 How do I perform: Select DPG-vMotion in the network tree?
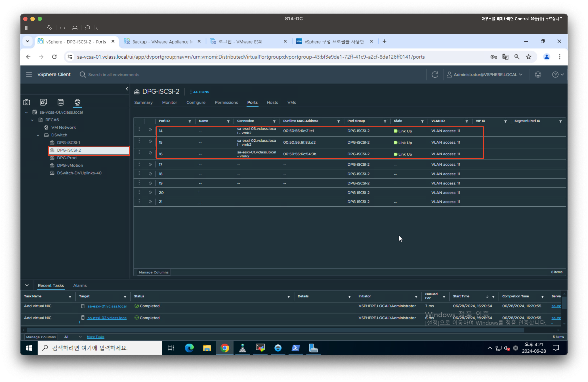[x=70, y=165]
